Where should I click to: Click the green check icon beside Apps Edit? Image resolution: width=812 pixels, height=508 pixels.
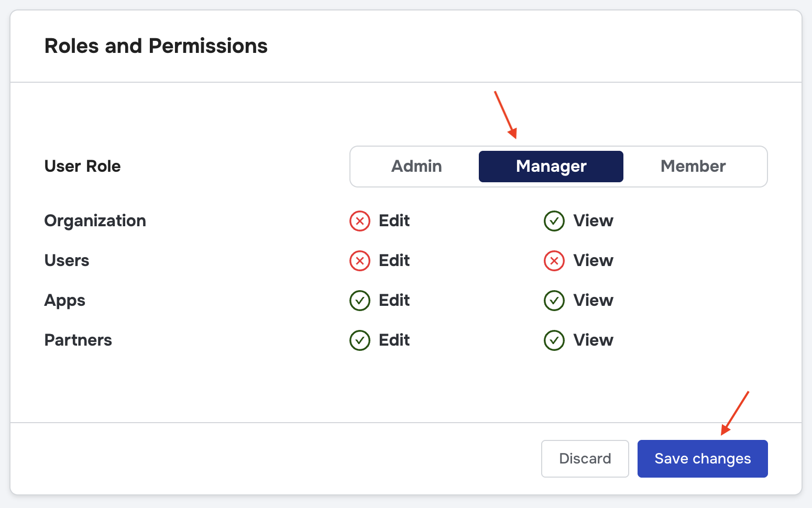[x=360, y=301]
